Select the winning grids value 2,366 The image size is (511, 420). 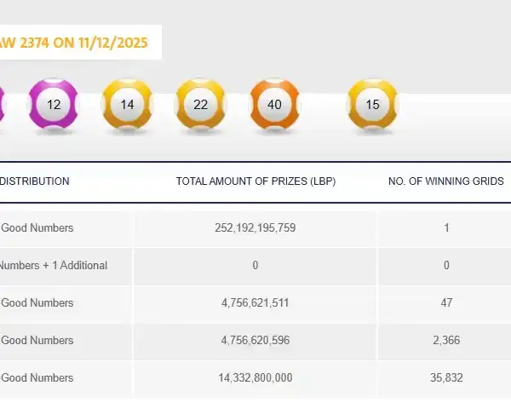pos(446,341)
